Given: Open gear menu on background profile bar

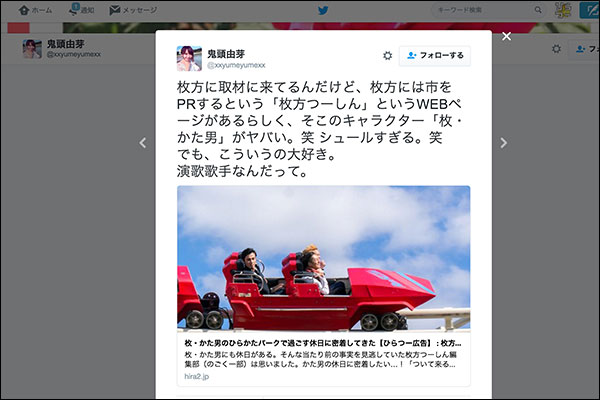Looking at the screenshot, I should (x=556, y=49).
